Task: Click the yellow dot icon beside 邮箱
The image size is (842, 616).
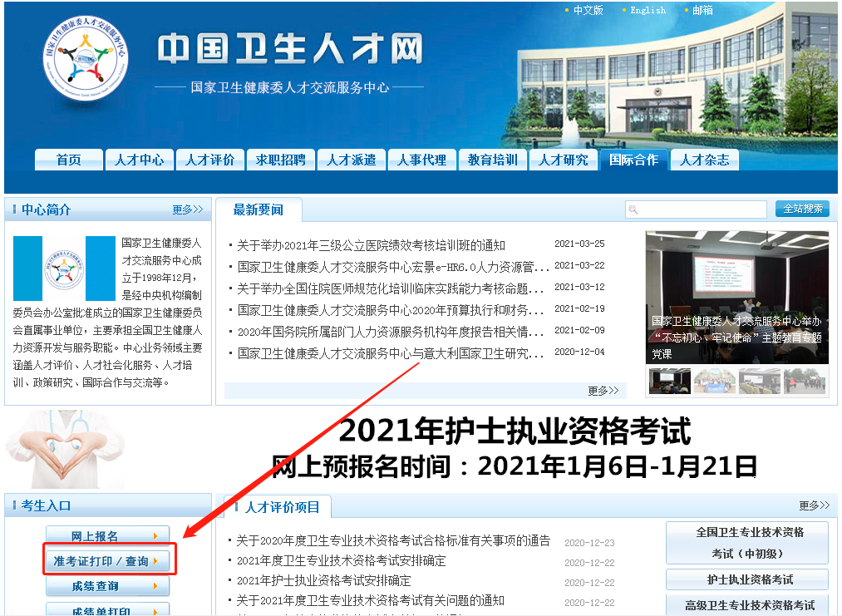Action: [687, 10]
